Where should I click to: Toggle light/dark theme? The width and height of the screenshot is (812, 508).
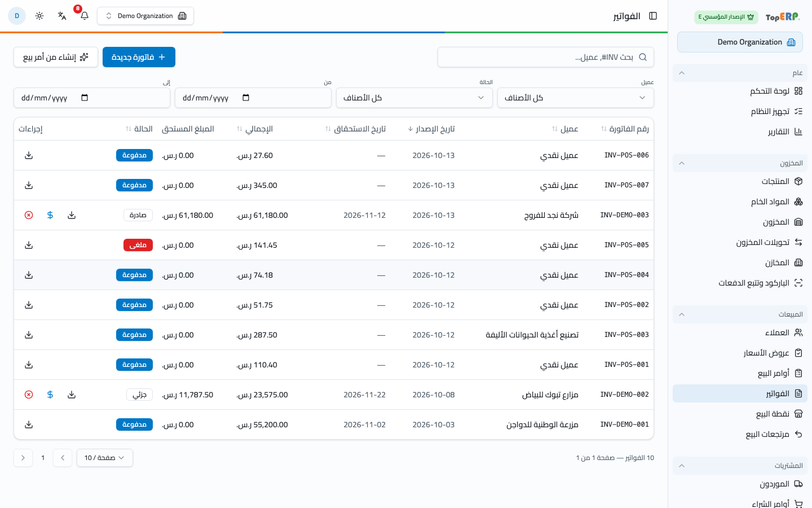point(39,16)
